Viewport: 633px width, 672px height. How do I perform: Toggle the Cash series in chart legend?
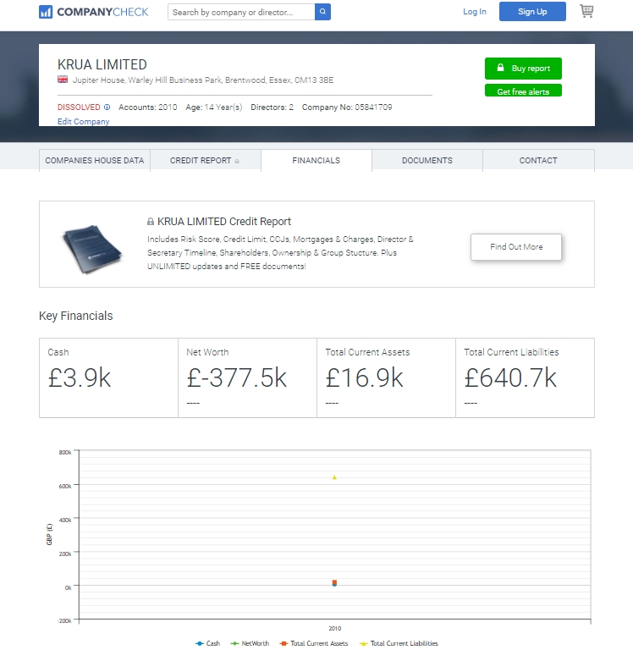[207, 643]
